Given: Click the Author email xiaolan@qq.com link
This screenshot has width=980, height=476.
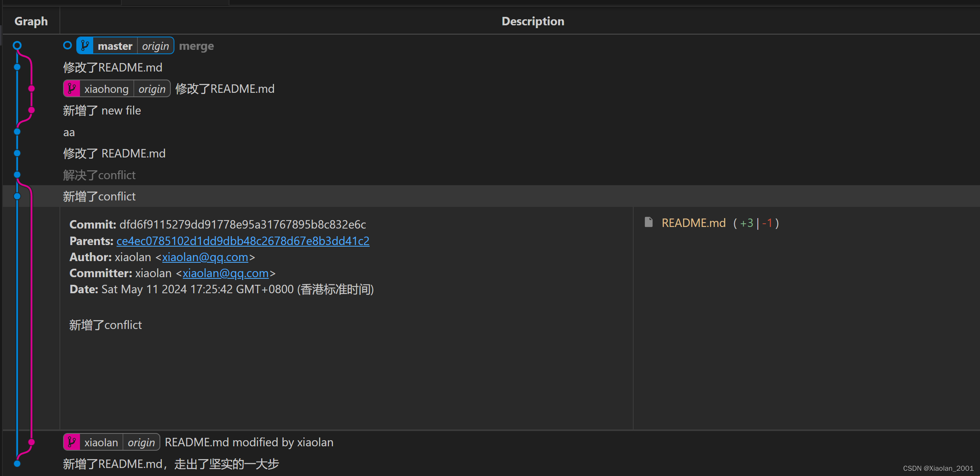Looking at the screenshot, I should 205,257.
